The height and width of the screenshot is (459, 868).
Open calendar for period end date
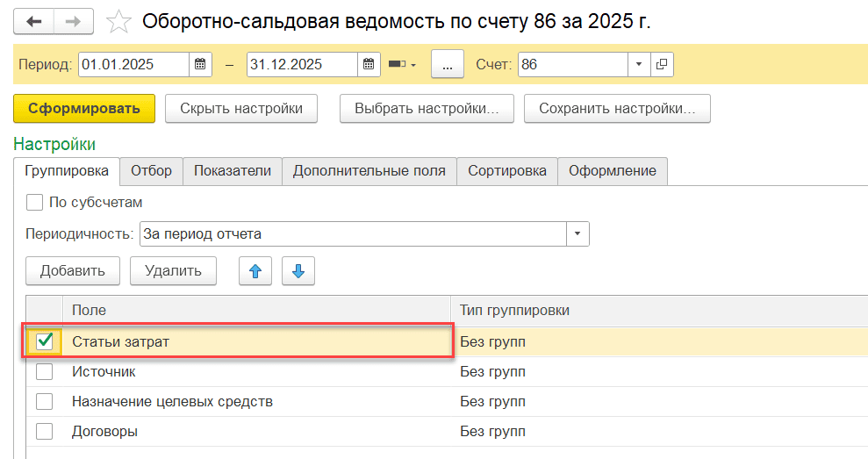369,64
